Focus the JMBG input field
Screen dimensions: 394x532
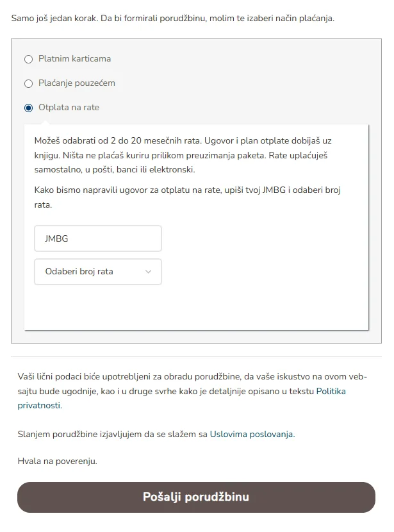(97, 238)
